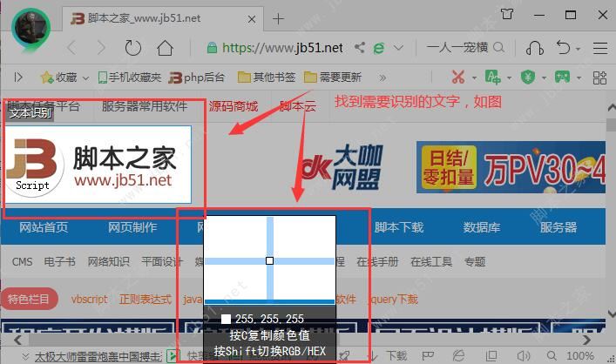Click the undo restore-tab arrow icon

coord(563,48)
